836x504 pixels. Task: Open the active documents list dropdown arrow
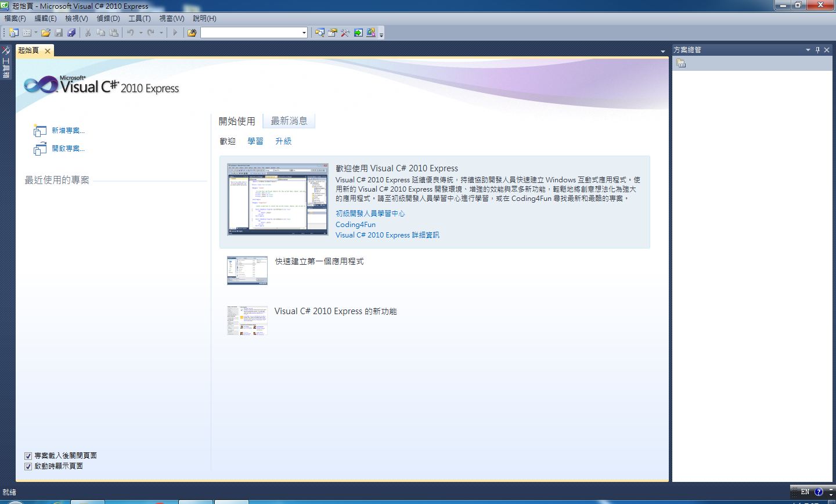(663, 52)
